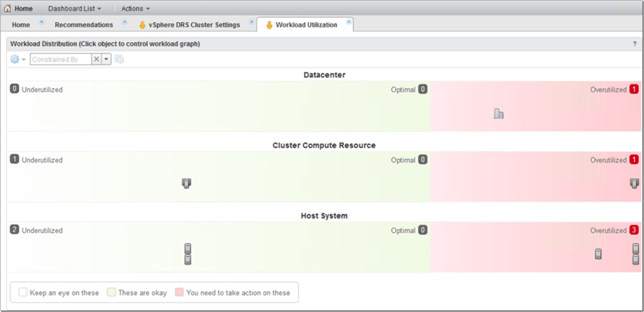
Task: Close the Workload Utilization tab
Action: coord(348,22)
